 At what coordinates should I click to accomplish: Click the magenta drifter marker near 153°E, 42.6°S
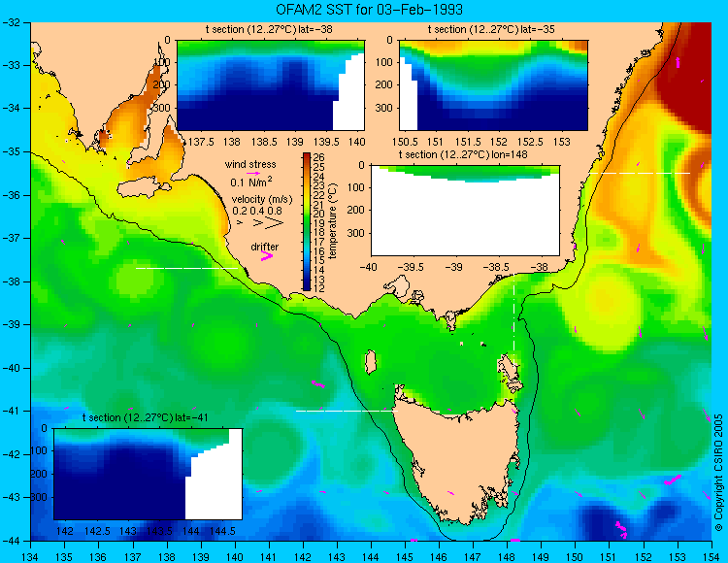[x=673, y=480]
